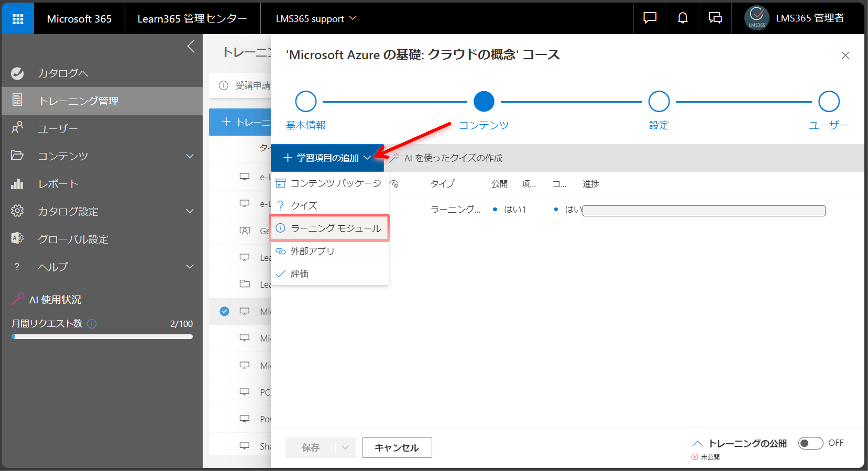The height and width of the screenshot is (471, 868).
Task: Uncheck the selected Mi training row checkbox
Action: 224,311
